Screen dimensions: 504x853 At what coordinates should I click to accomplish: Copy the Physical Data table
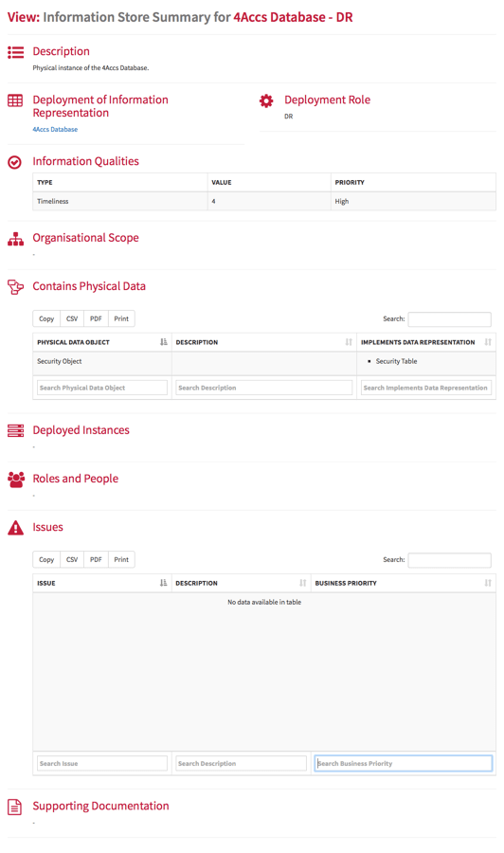click(46, 318)
